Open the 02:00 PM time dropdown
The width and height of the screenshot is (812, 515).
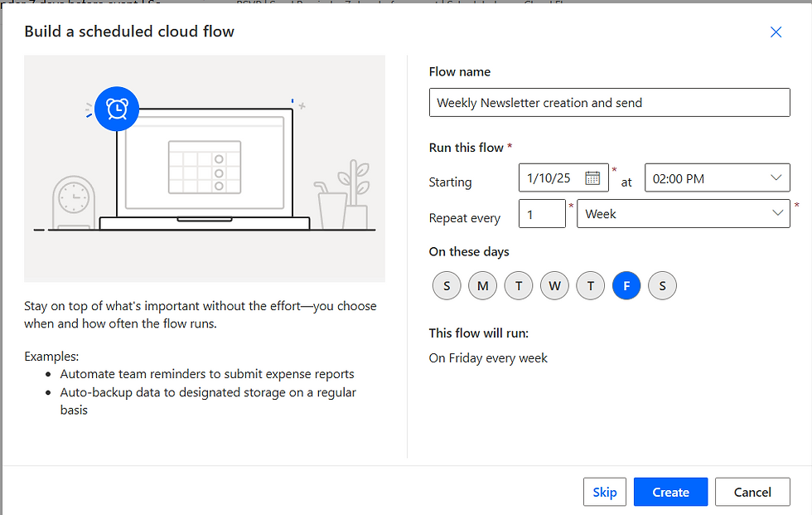tap(718, 177)
